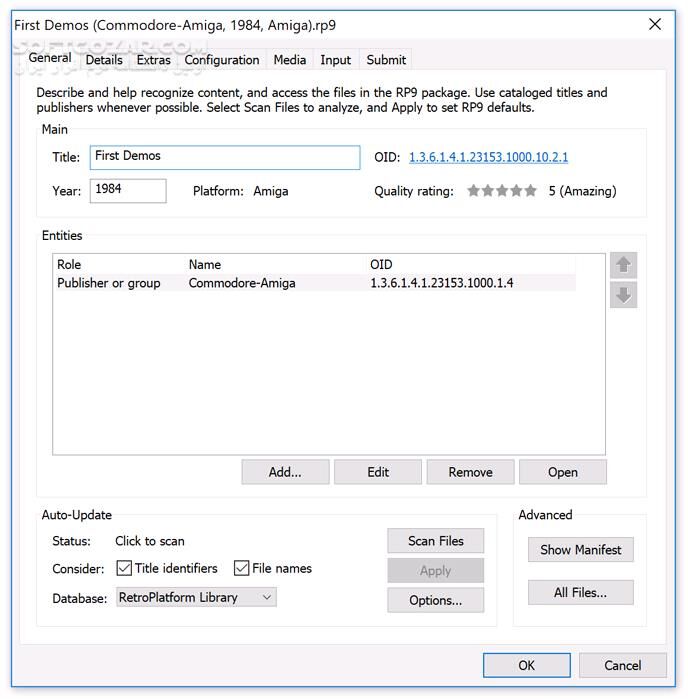
Task: Set quality rating to five stars
Action: (531, 191)
